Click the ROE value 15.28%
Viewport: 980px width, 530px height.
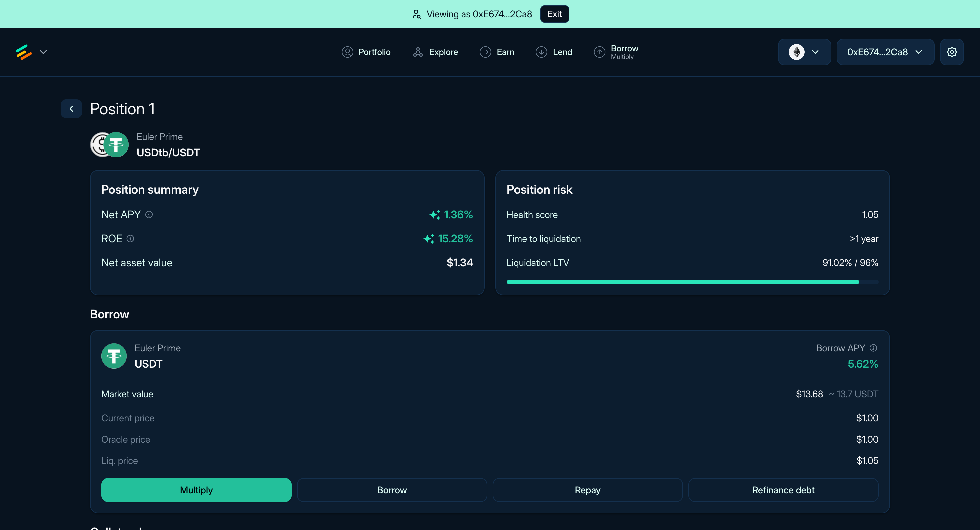(455, 239)
